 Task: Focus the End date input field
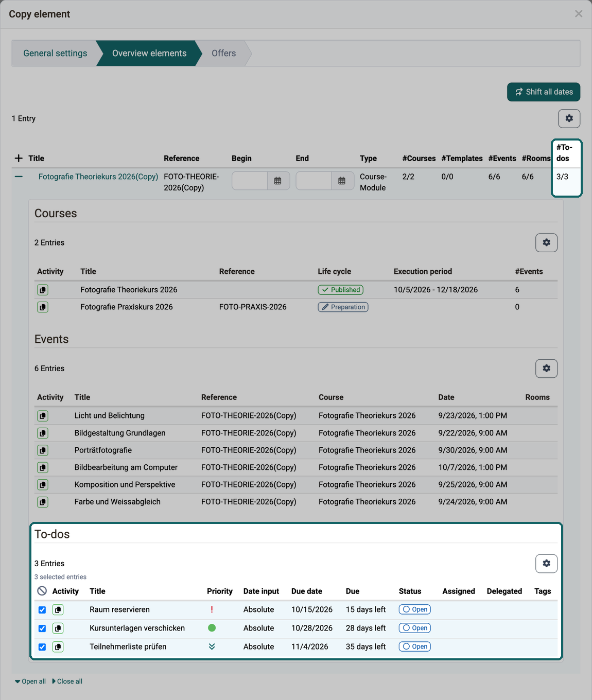click(x=314, y=181)
